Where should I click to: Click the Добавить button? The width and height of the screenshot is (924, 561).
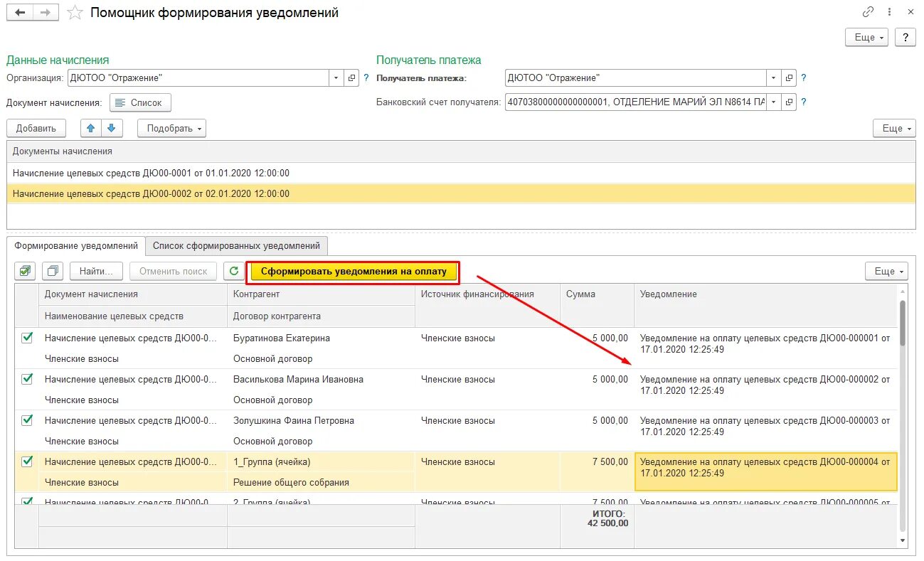pos(36,128)
